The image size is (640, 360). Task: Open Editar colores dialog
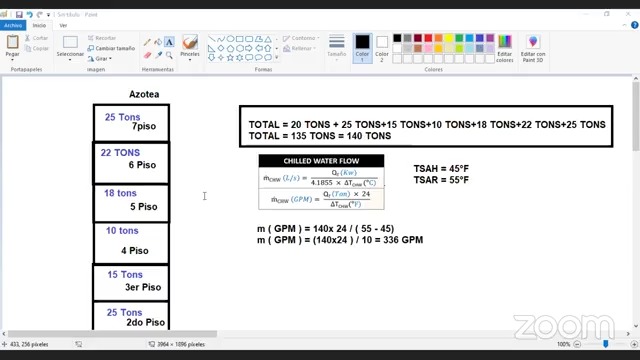click(x=505, y=48)
